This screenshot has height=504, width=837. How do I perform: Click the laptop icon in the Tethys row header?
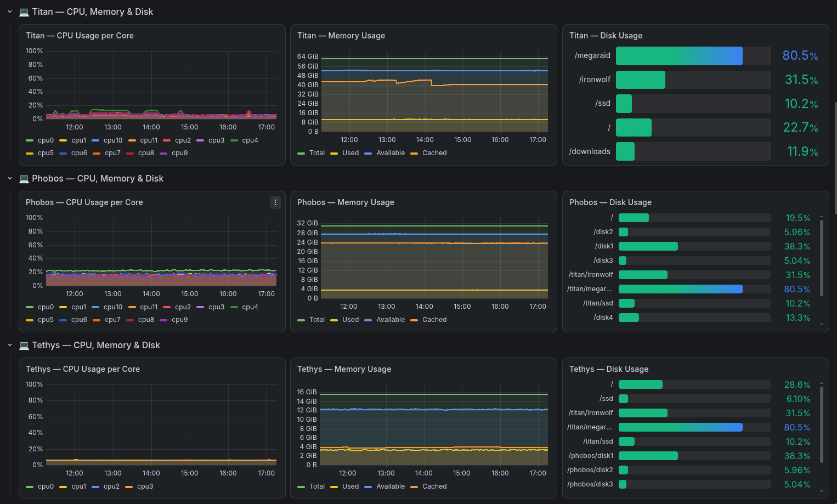tap(24, 345)
